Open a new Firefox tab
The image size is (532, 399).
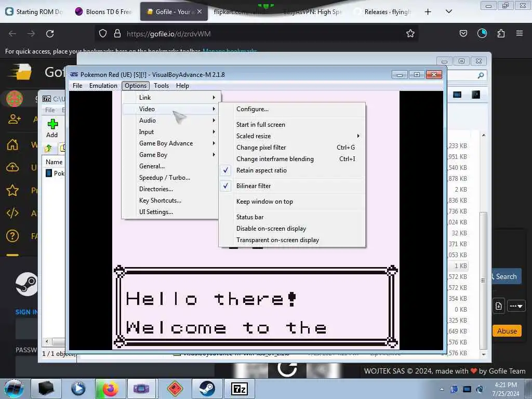click(x=428, y=12)
